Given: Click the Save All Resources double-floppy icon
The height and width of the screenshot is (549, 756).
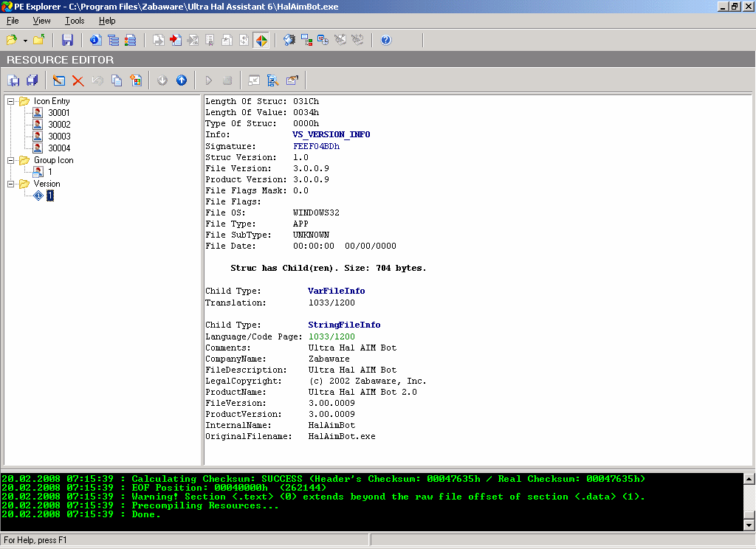Looking at the screenshot, I should tap(32, 80).
